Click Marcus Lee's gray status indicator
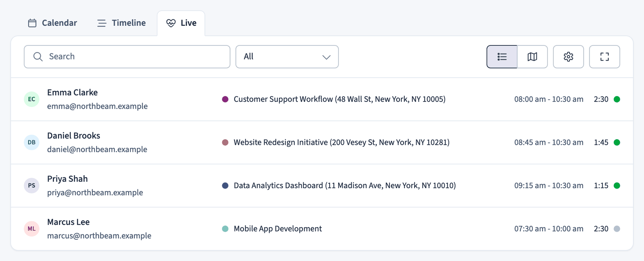 [617, 229]
